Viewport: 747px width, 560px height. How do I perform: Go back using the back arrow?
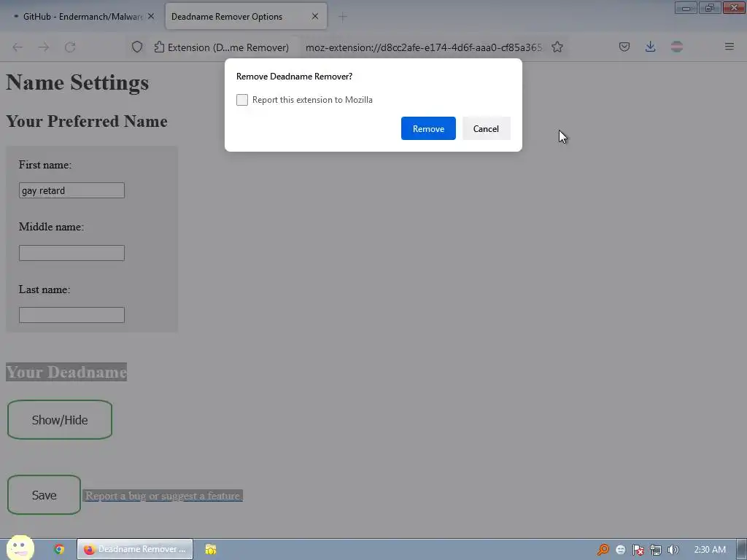click(x=18, y=47)
